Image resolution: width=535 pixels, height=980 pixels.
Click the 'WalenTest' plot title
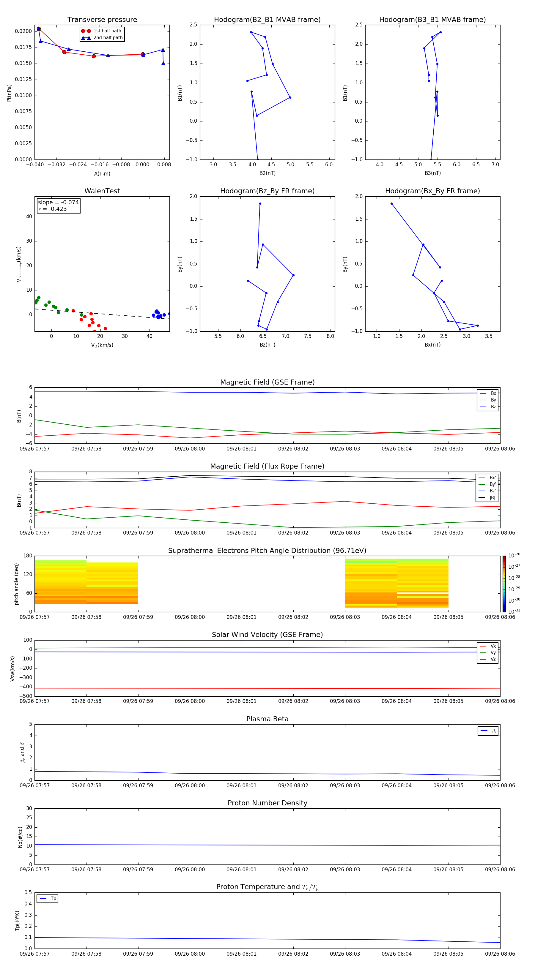102,191
